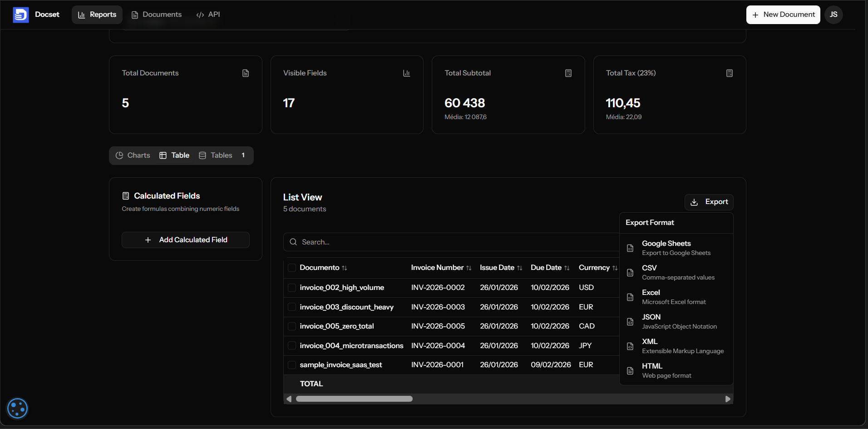Click the circular widget icon at bottom left
The width and height of the screenshot is (868, 429).
point(17,408)
